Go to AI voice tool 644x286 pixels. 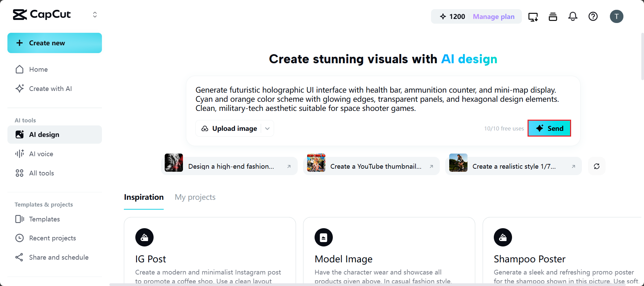click(x=41, y=154)
